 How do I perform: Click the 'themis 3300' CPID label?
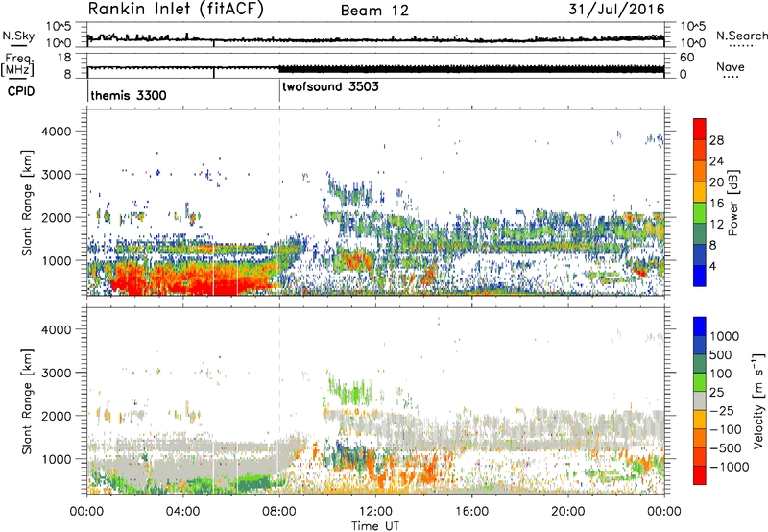coord(129,95)
